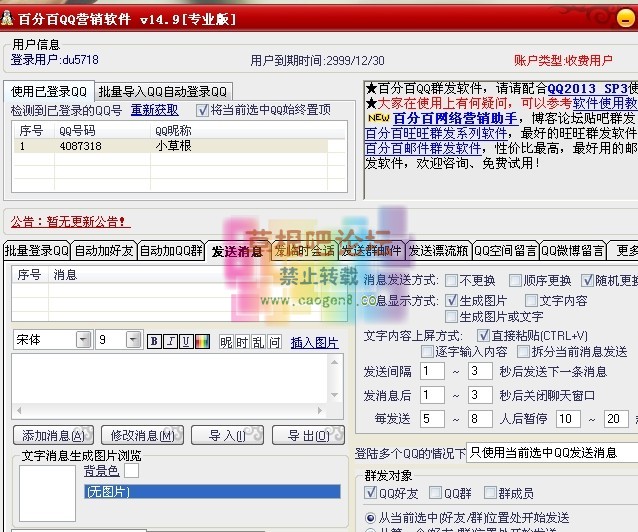
Task: Click message editor scrollbar down arrow
Action: [335, 395]
